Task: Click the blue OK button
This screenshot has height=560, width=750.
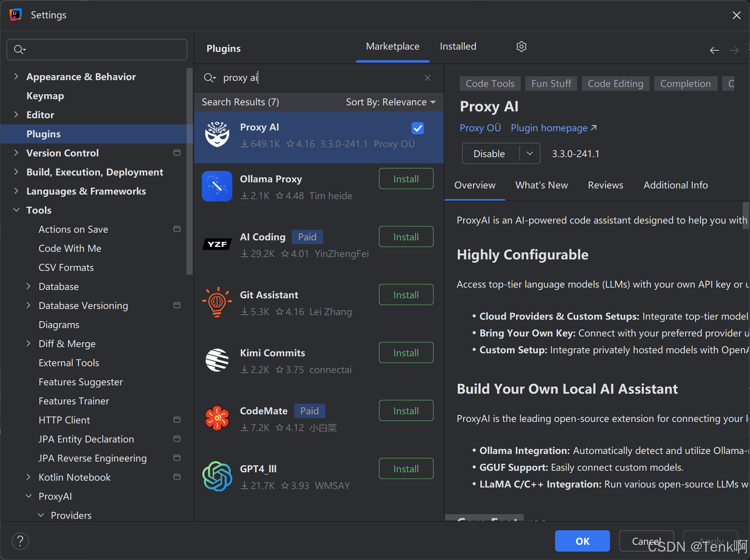Action: point(582,541)
